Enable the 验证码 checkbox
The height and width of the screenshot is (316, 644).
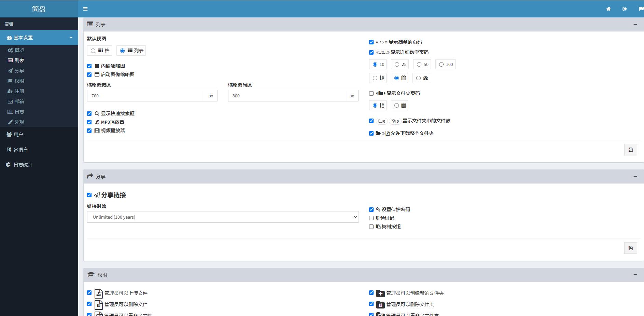[371, 218]
